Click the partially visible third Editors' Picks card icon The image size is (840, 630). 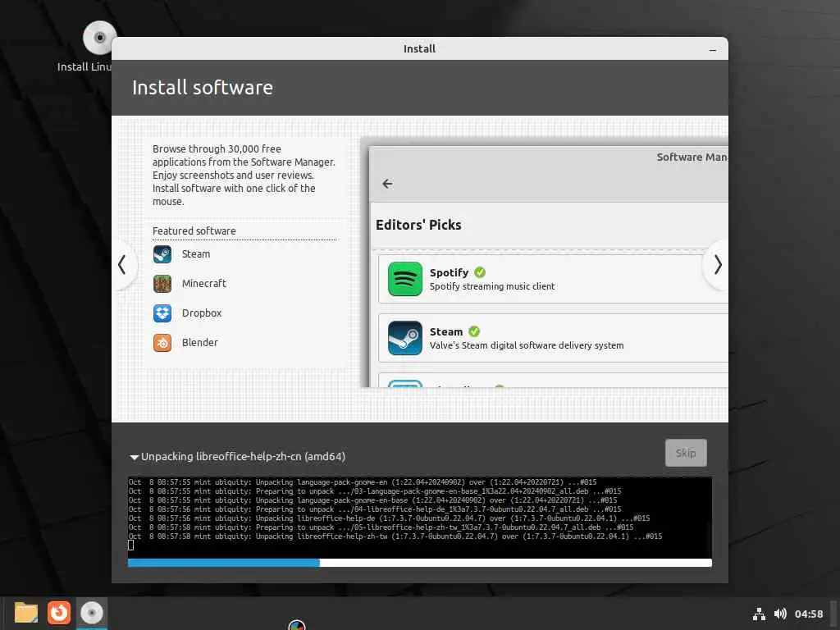pos(405,384)
